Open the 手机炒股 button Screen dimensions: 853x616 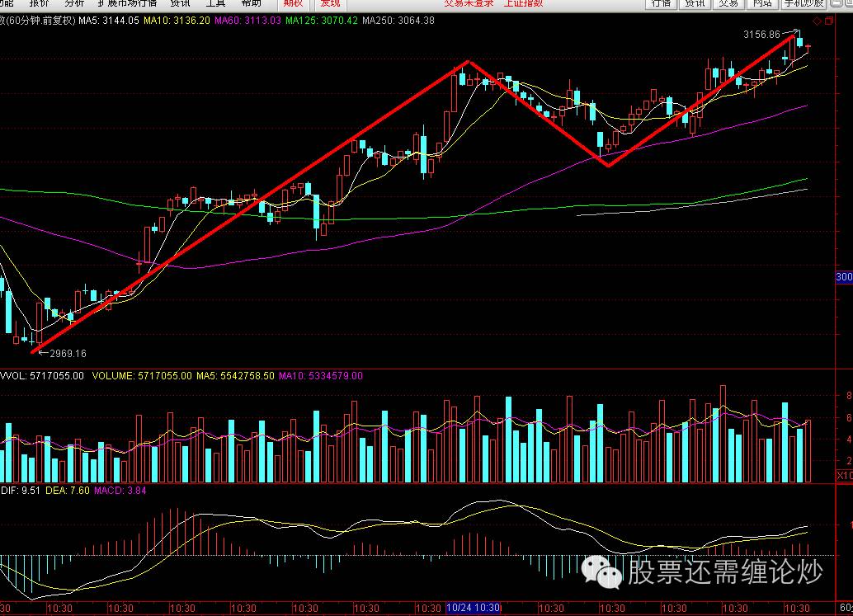pos(804,4)
